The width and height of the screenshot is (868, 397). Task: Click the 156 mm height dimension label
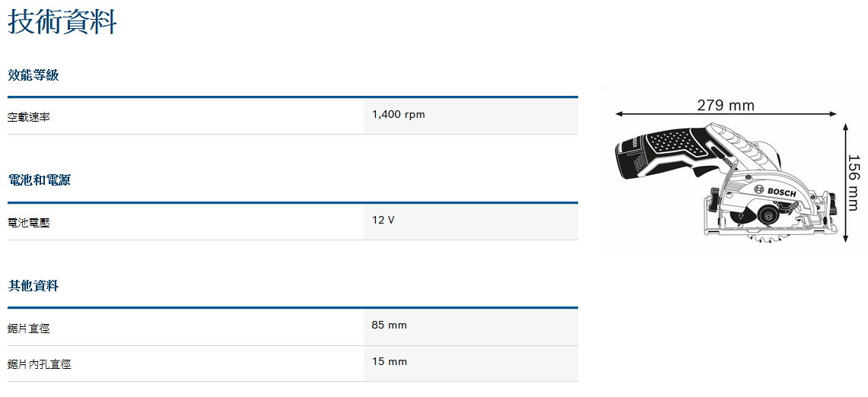855,184
